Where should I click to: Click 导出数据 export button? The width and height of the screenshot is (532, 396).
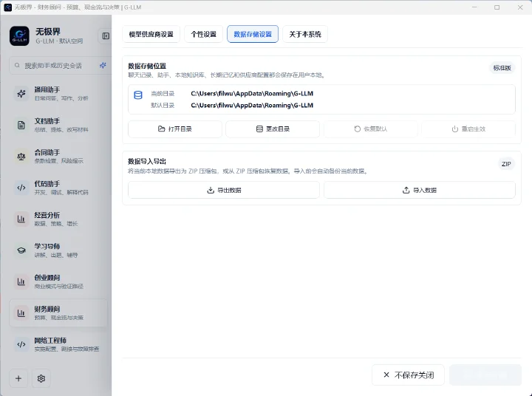(x=224, y=190)
